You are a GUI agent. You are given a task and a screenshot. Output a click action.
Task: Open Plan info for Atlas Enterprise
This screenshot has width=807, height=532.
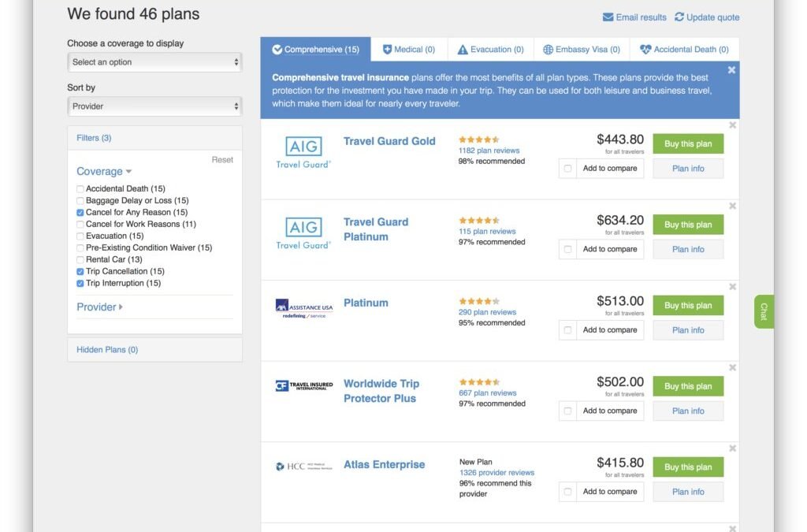pyautogui.click(x=688, y=491)
